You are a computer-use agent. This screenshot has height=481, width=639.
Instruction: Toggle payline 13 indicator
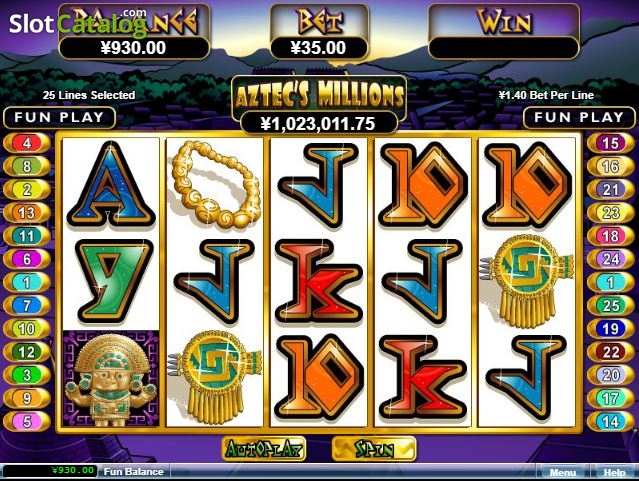pyautogui.click(x=27, y=212)
